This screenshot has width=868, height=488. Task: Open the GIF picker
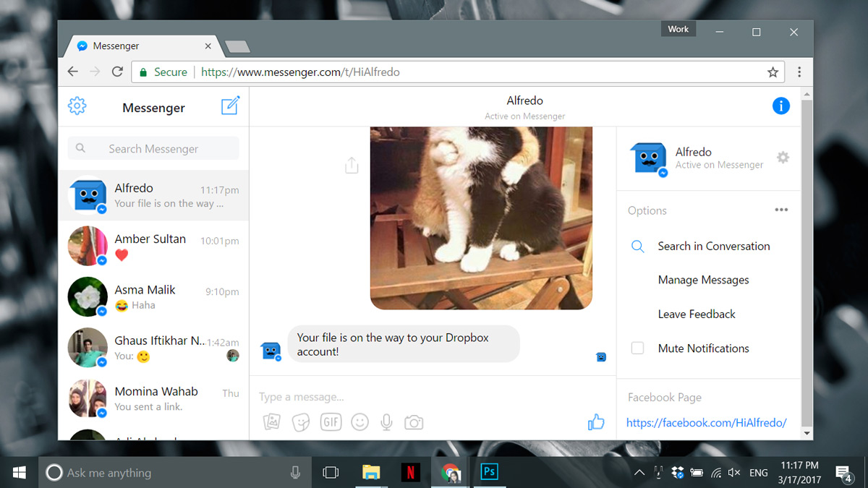[x=331, y=422]
